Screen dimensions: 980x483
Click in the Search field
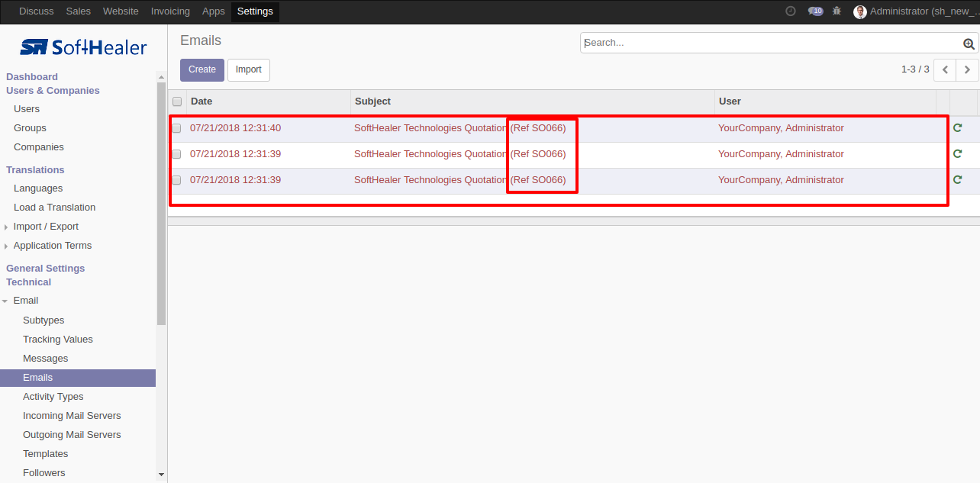(x=771, y=43)
